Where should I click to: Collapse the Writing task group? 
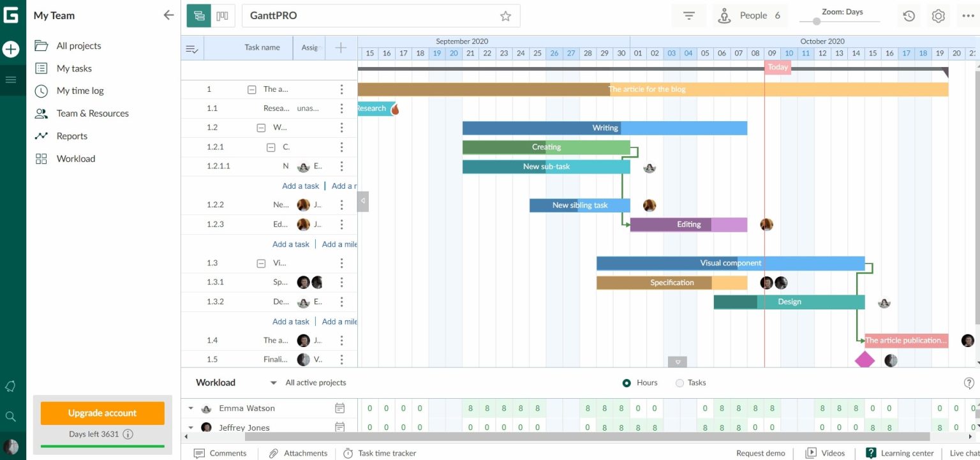click(x=261, y=128)
